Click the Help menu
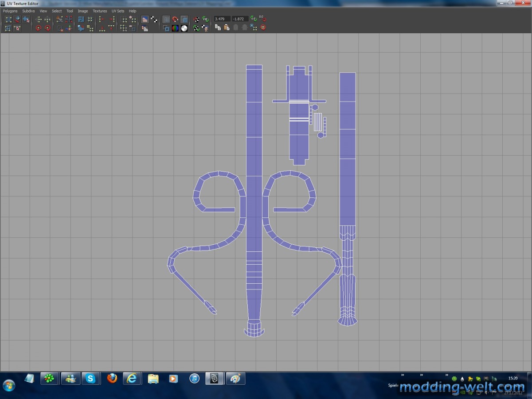This screenshot has width=532, height=399. click(133, 11)
